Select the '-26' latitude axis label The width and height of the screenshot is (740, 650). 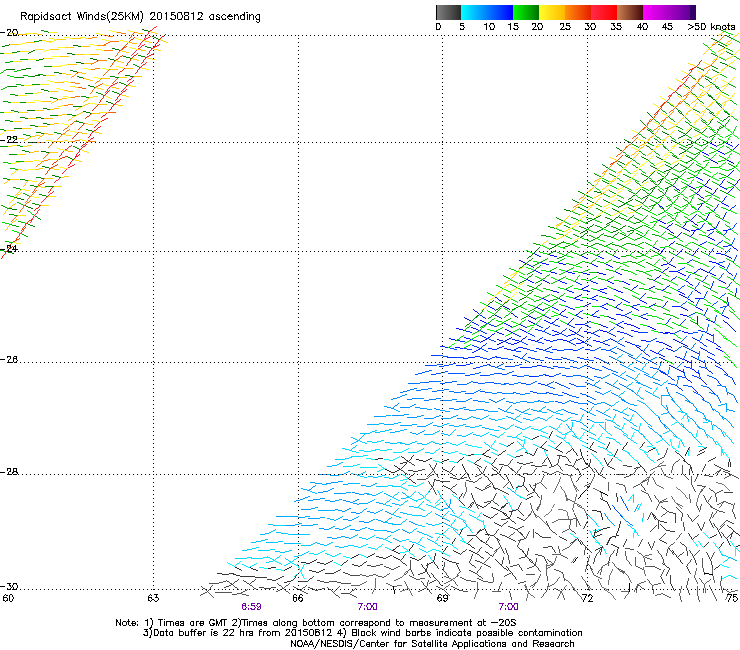coord(10,360)
